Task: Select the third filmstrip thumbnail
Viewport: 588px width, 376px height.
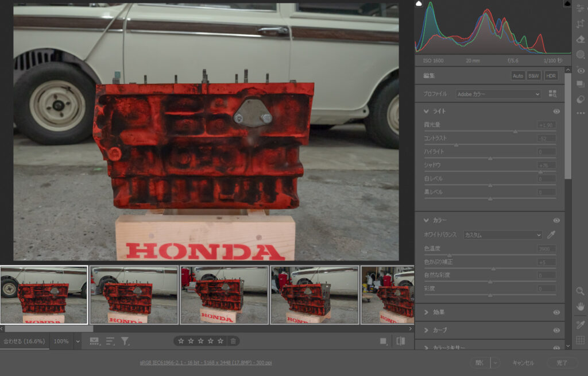Action: pyautogui.click(x=225, y=295)
